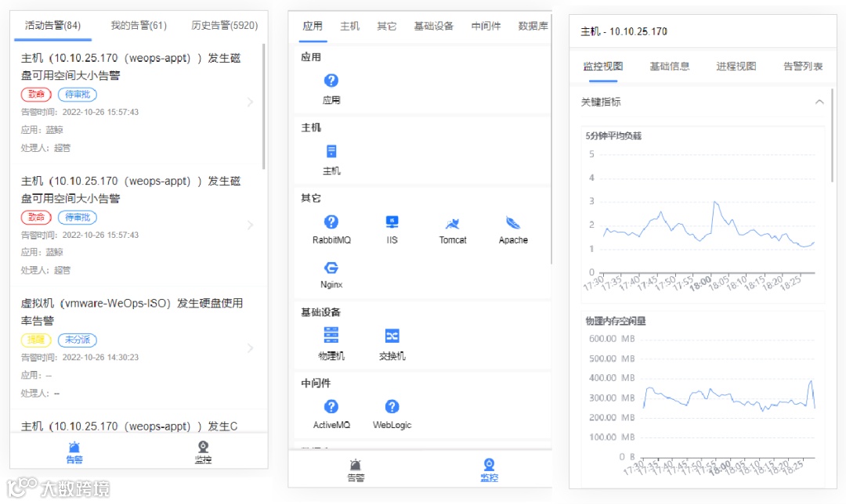The width and height of the screenshot is (846, 504).
Task: Open first disk-space alarm via its chevron
Action: pos(250,102)
